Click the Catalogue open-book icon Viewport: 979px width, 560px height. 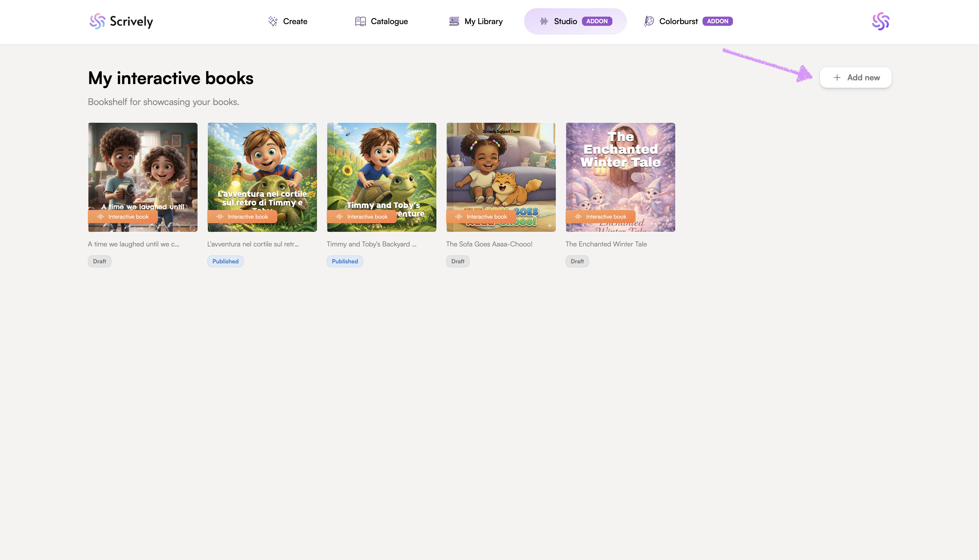tap(360, 22)
